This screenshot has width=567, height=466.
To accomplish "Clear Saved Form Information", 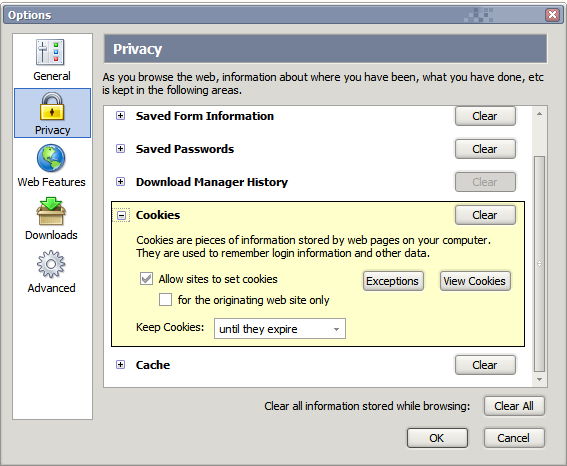I will tap(485, 116).
